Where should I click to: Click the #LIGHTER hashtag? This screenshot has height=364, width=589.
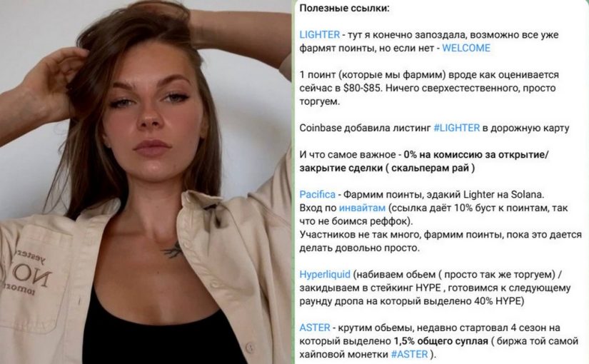pyautogui.click(x=457, y=128)
